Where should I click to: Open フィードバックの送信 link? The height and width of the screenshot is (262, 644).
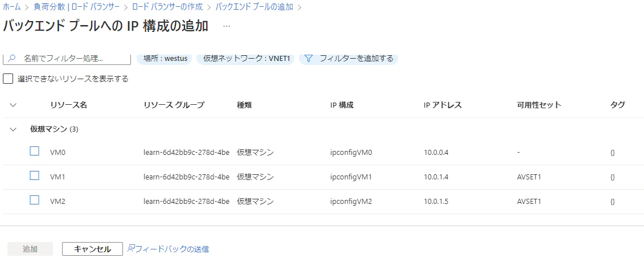coord(172,249)
